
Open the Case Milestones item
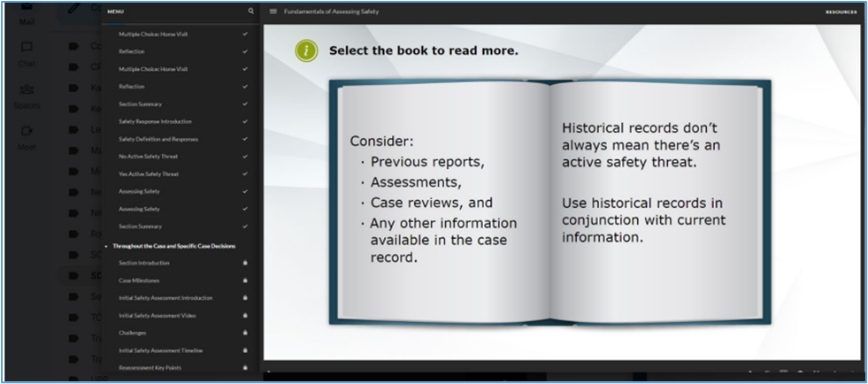click(x=138, y=280)
